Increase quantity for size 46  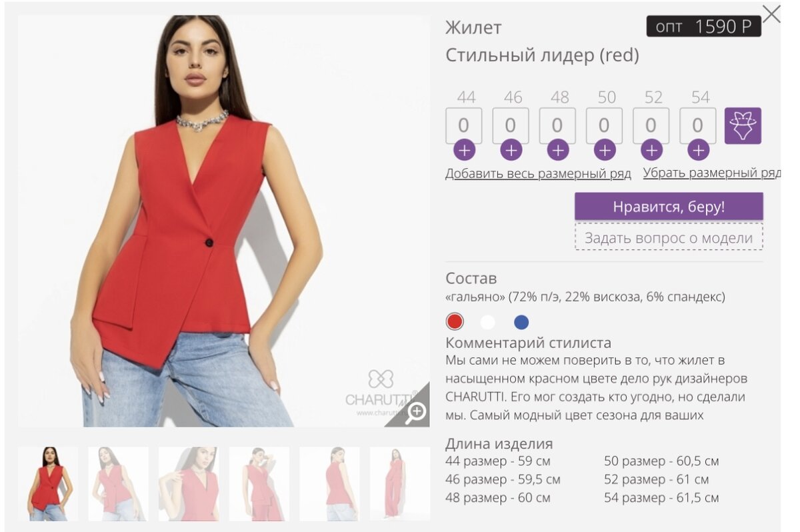tap(511, 150)
